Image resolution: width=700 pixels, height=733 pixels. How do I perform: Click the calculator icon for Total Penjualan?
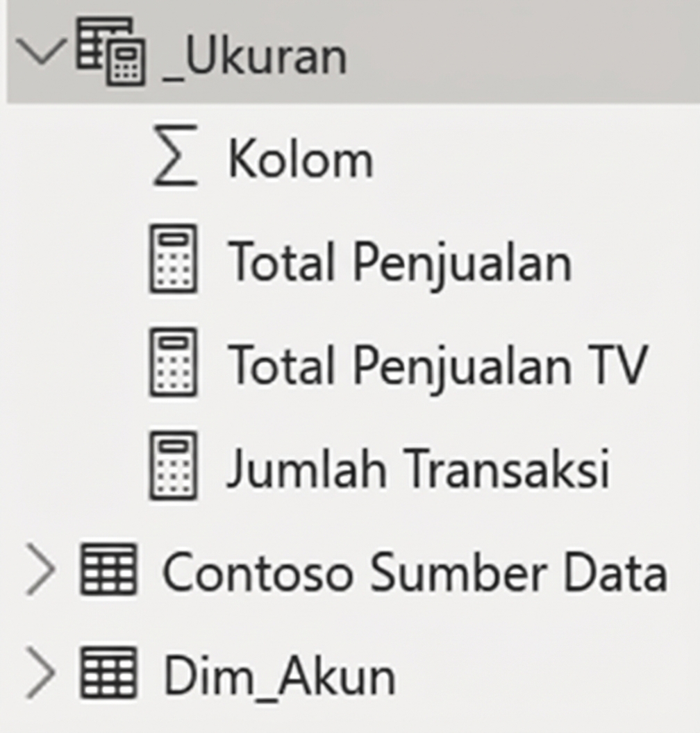(x=175, y=260)
